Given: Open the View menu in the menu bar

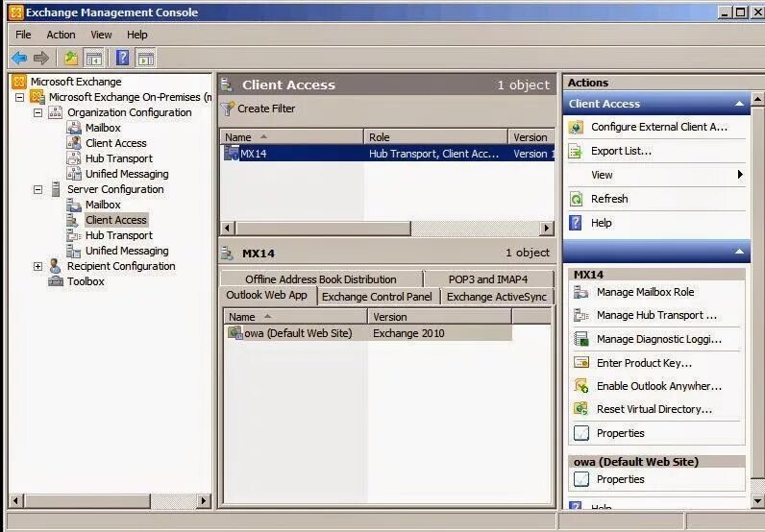Looking at the screenshot, I should [x=101, y=35].
